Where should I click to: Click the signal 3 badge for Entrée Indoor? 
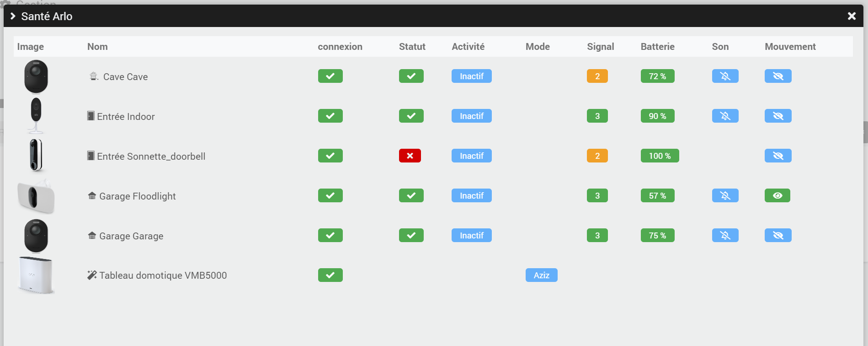click(597, 116)
